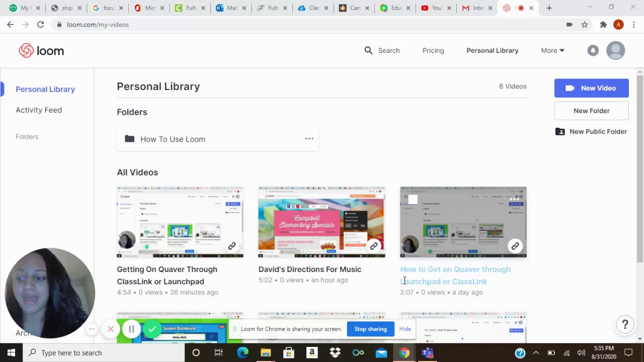This screenshot has width=644, height=362.
Task: Open Microsoft Edge from taskbar
Action: click(243, 352)
